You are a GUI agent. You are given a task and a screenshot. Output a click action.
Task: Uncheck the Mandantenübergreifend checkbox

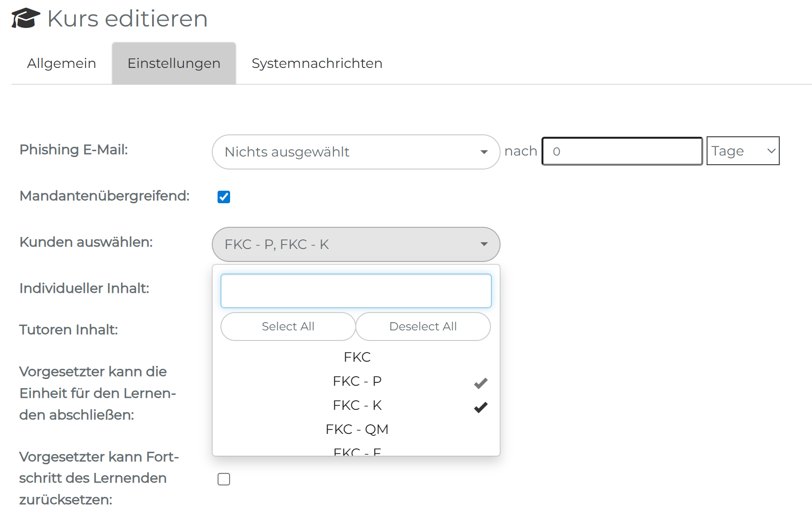point(224,197)
